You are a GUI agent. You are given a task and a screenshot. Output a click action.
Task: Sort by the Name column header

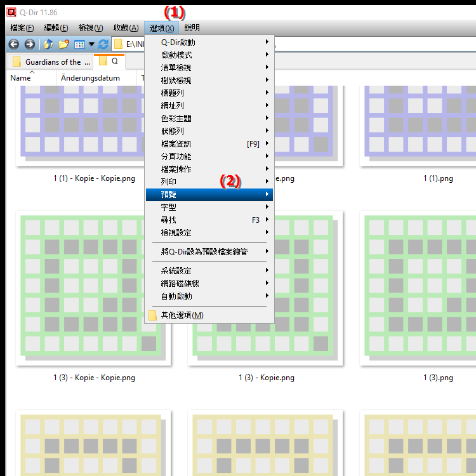click(x=31, y=78)
